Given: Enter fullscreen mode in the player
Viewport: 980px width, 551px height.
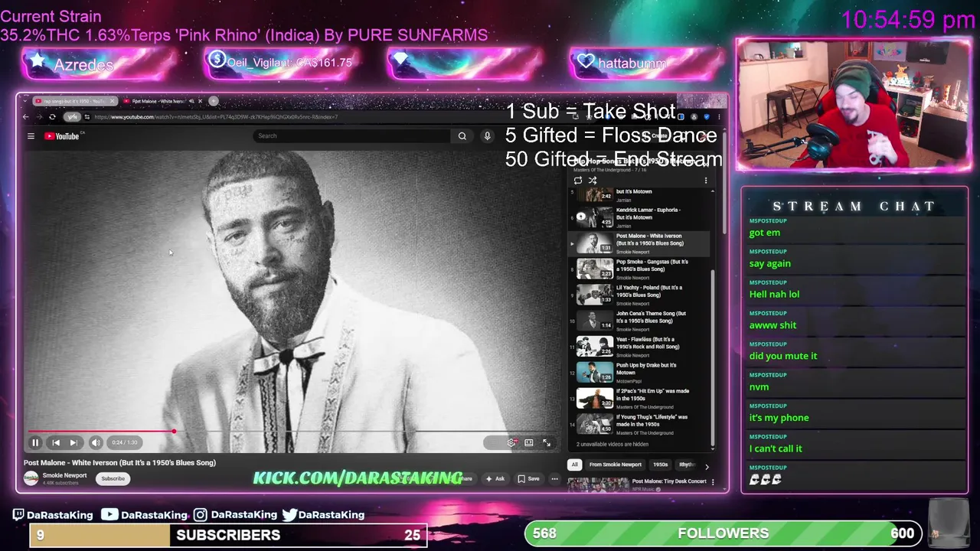Looking at the screenshot, I should (547, 442).
